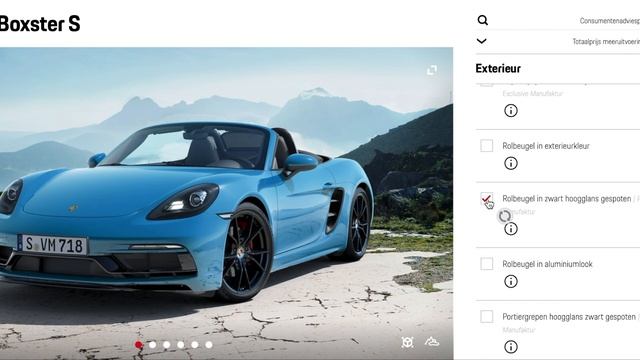Open info for Rolbeugel in exterieurkleur
This screenshot has height=360, width=640.
point(511,163)
